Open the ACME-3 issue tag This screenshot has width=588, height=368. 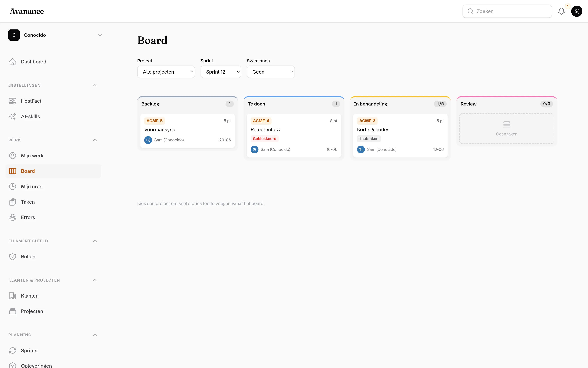pos(367,121)
